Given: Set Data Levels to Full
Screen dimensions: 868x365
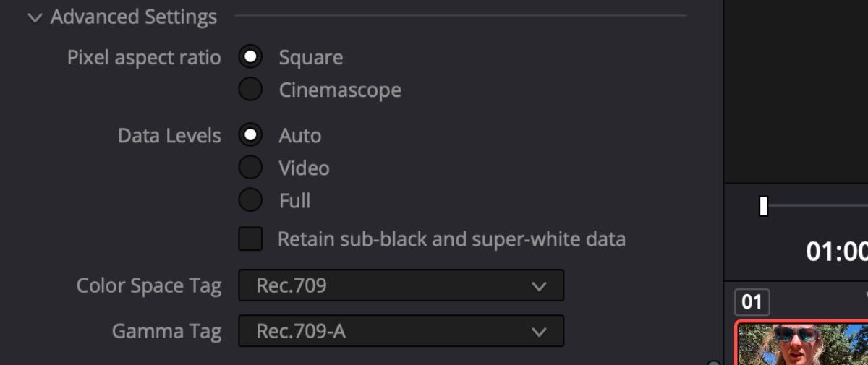Looking at the screenshot, I should [x=250, y=200].
